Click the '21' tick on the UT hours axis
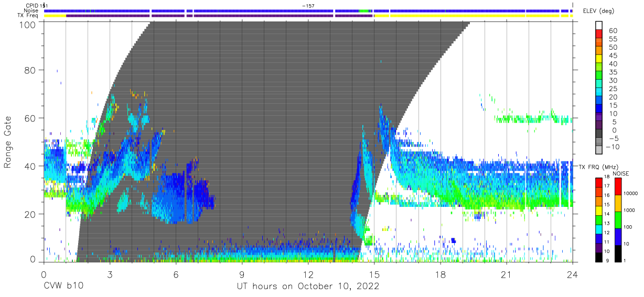 (507, 274)
